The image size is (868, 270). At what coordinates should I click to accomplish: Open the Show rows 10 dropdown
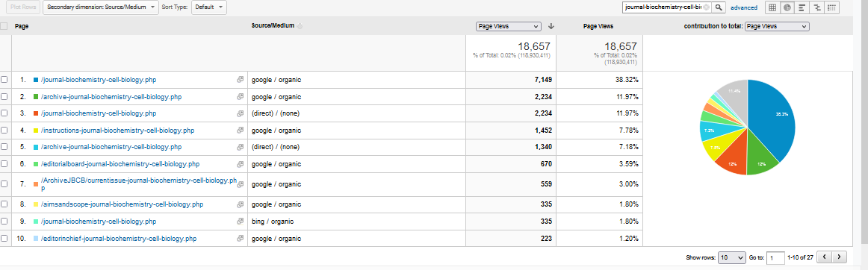(731, 257)
